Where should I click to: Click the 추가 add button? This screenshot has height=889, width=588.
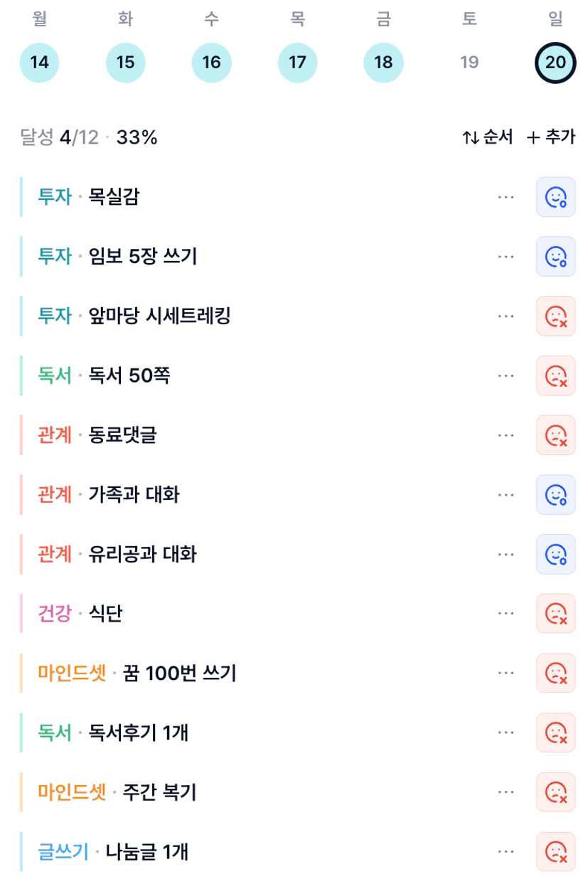[x=551, y=137]
